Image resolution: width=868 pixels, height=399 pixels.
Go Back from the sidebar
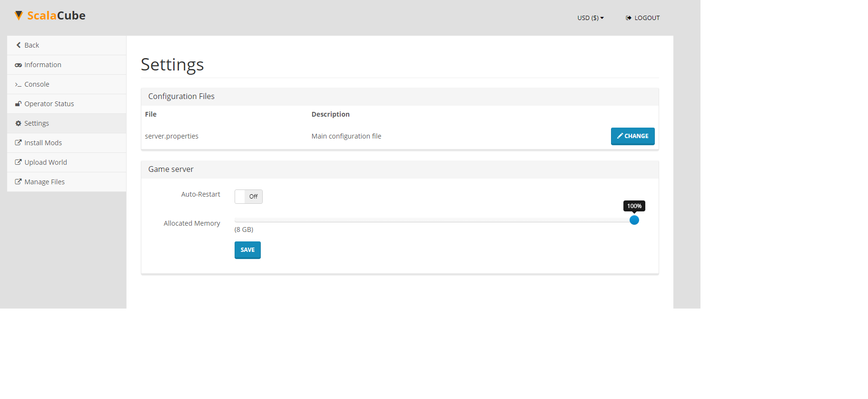pos(67,45)
